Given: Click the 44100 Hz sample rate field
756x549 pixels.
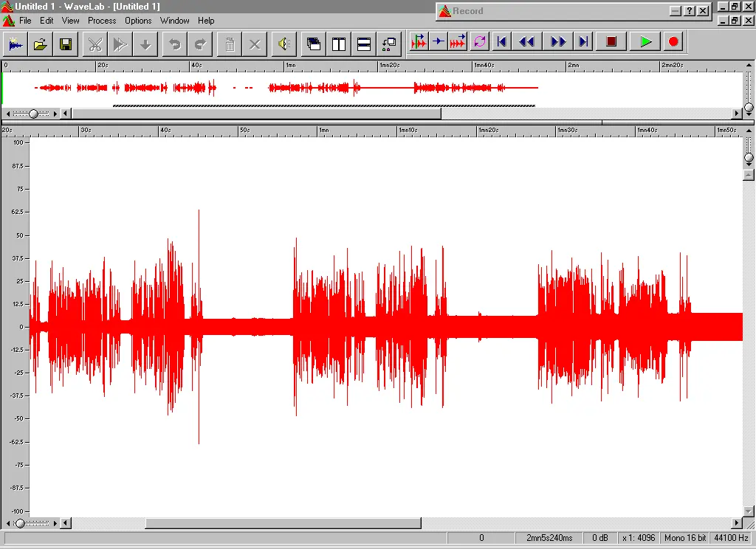Looking at the screenshot, I should click(x=732, y=538).
